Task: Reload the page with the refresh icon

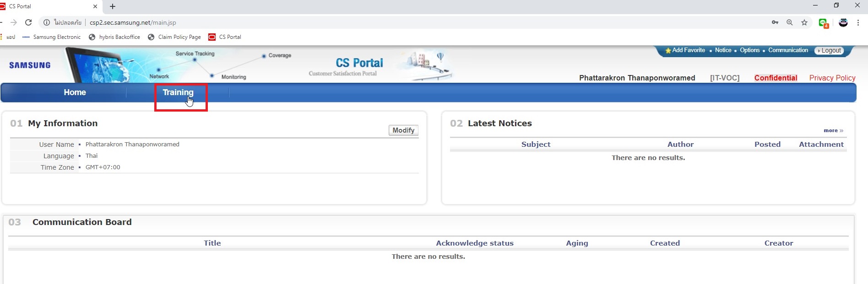Action: pyautogui.click(x=28, y=22)
